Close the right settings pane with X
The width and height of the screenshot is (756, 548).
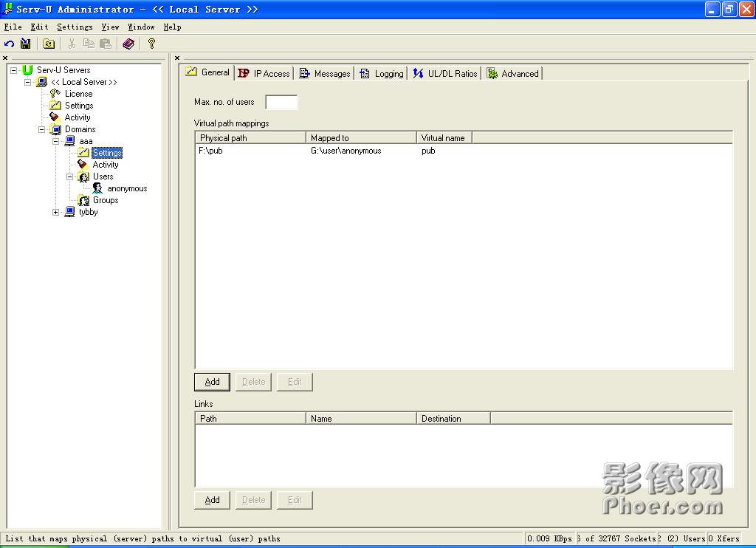tap(177, 58)
